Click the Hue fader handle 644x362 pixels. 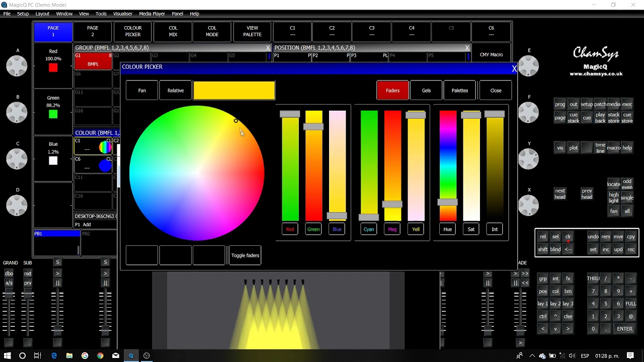point(447,202)
